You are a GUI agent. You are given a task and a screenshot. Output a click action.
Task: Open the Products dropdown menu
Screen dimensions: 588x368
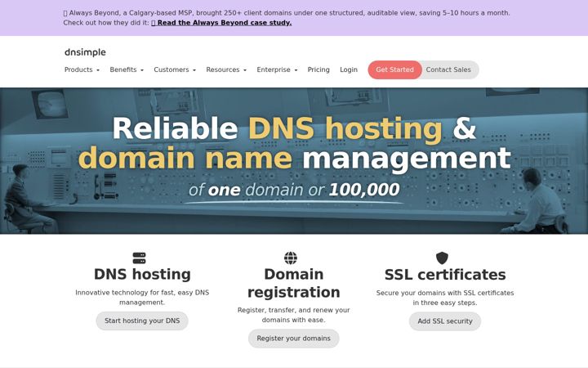coord(82,70)
